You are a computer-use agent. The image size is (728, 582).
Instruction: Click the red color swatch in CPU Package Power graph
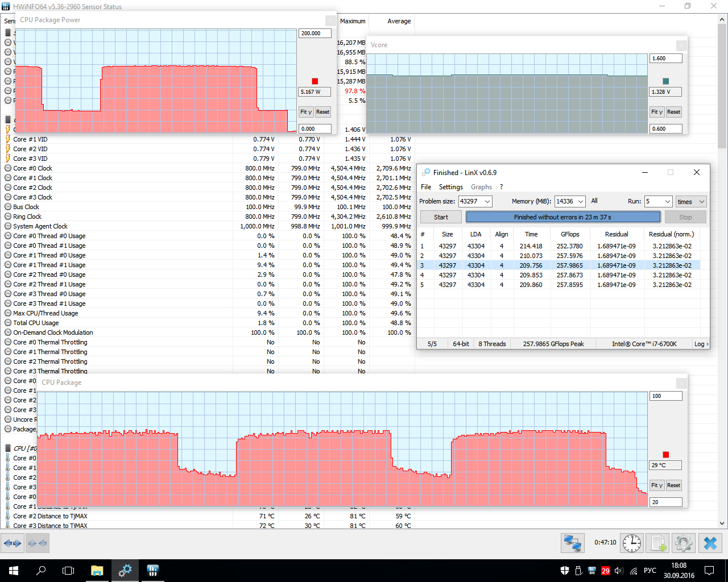click(x=315, y=81)
